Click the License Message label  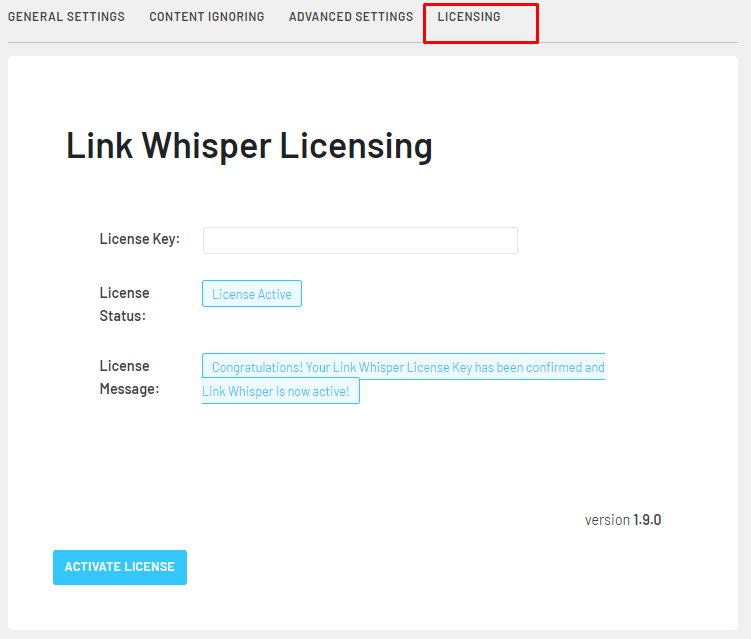(129, 377)
